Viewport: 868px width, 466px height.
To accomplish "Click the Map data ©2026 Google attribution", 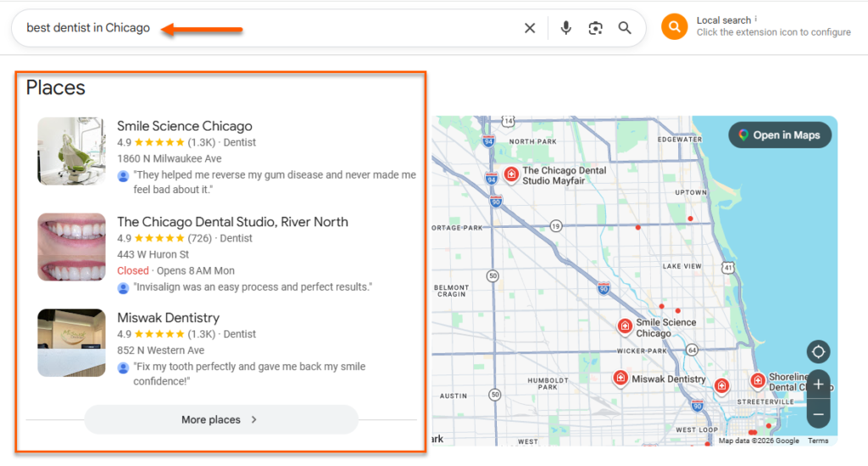I will (759, 441).
